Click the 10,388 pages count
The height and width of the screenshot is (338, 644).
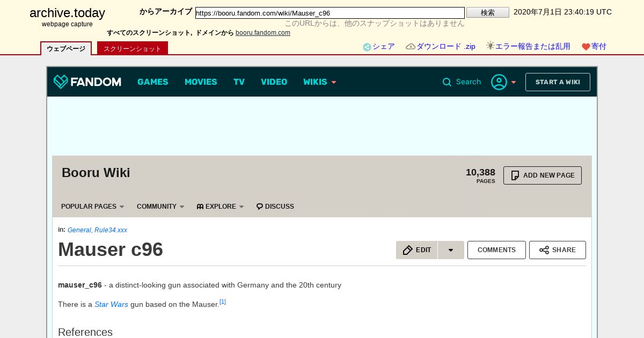(480, 172)
